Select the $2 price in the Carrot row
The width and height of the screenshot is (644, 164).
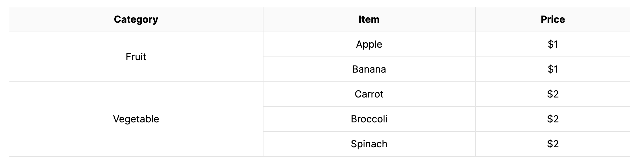553,94
